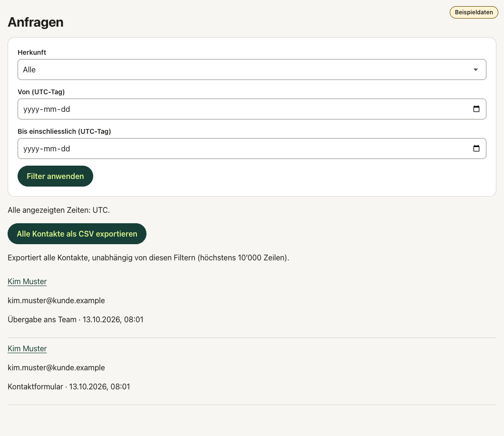The width and height of the screenshot is (504, 436).
Task: Click the Übergabe ans Team timestamp line
Action: click(x=76, y=319)
